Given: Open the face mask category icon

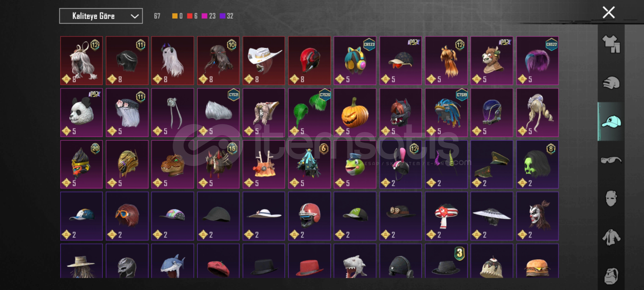Looking at the screenshot, I should 611,198.
